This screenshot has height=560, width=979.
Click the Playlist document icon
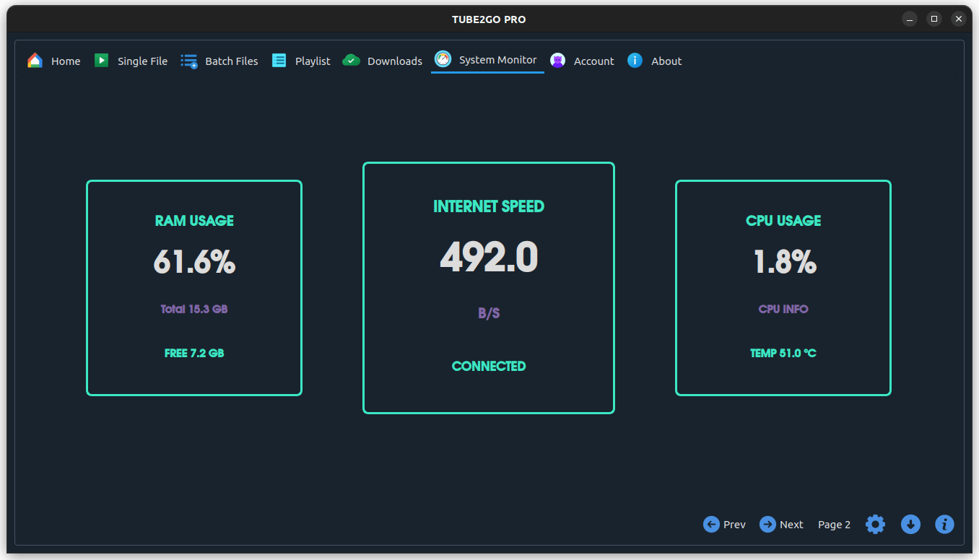tap(279, 61)
